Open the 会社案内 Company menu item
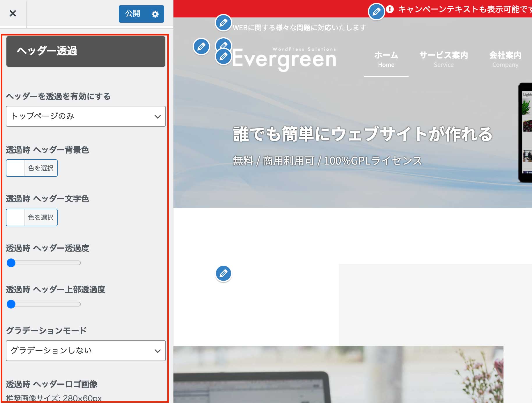The image size is (532, 403). coord(505,59)
